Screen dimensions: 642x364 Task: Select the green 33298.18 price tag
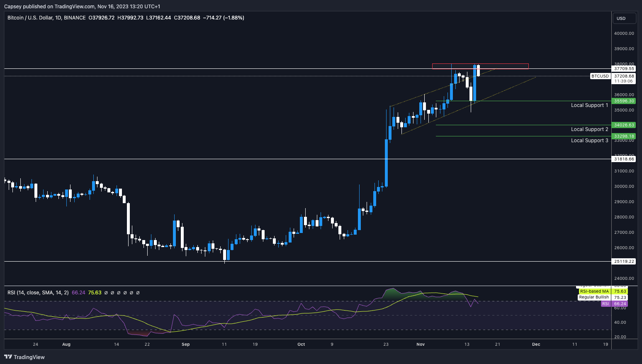pos(624,136)
